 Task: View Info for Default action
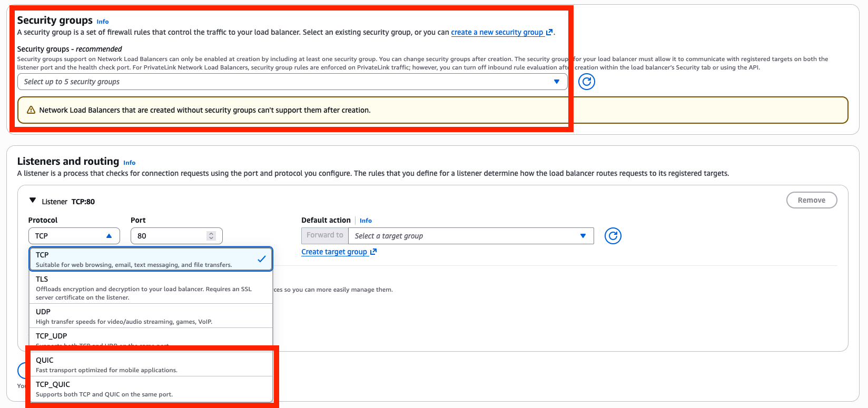[x=366, y=221]
